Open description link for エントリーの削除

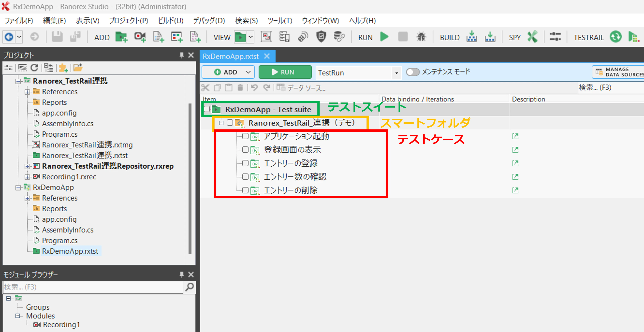coord(515,191)
